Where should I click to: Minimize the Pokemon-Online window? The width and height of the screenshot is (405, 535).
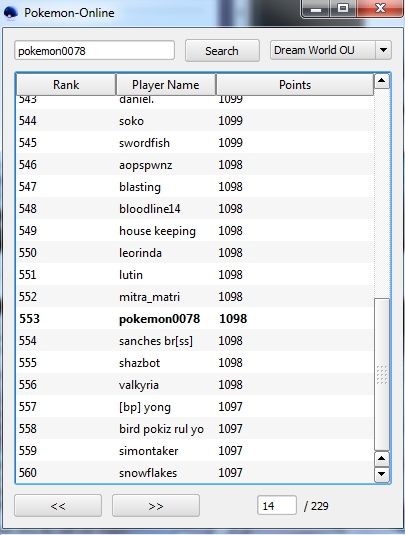[x=316, y=9]
